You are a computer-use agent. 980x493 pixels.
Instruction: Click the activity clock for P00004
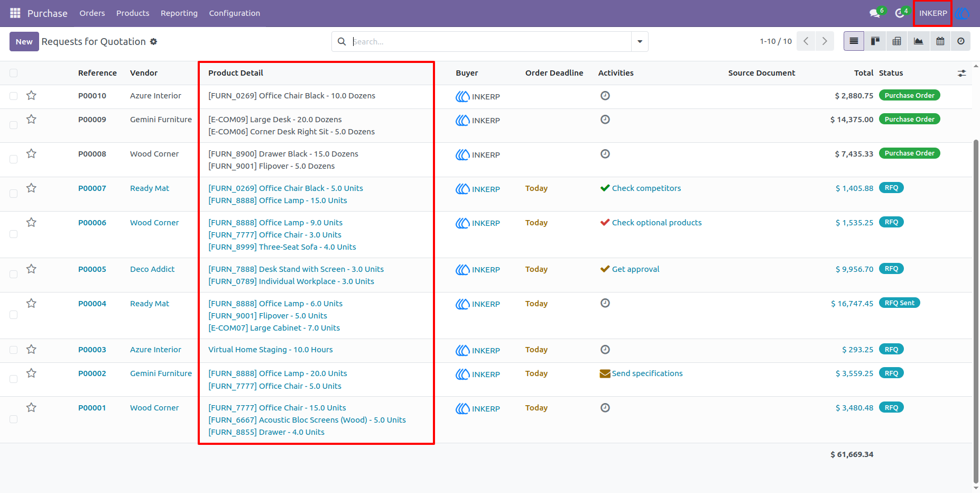click(x=605, y=303)
